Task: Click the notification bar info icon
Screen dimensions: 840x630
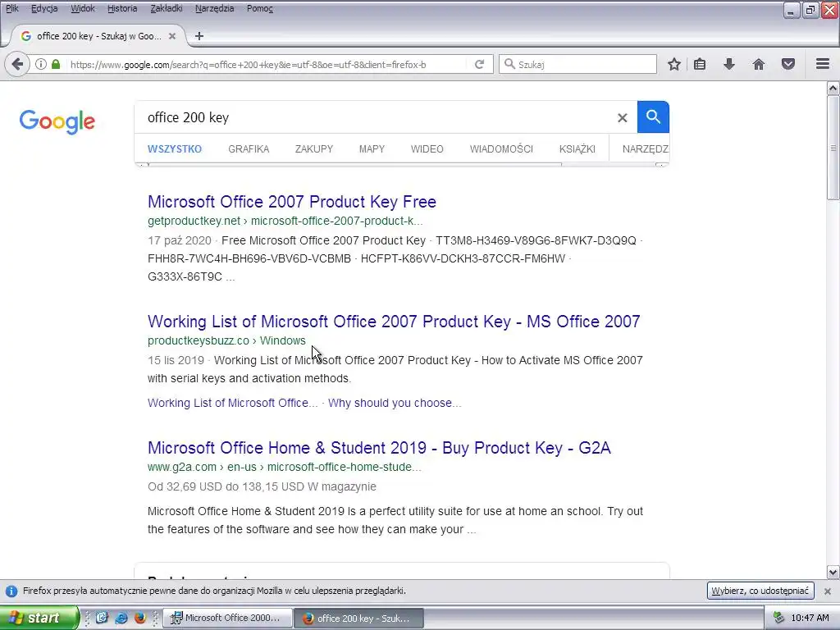Action: click(11, 591)
